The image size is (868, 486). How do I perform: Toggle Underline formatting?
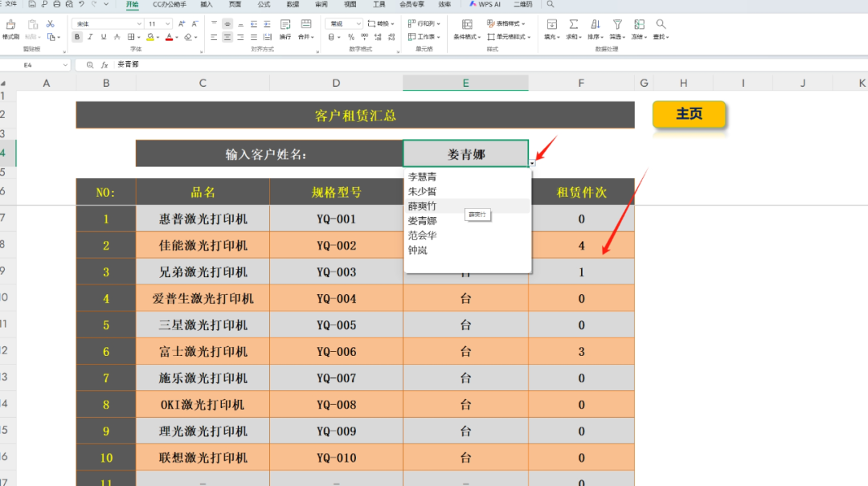point(104,37)
